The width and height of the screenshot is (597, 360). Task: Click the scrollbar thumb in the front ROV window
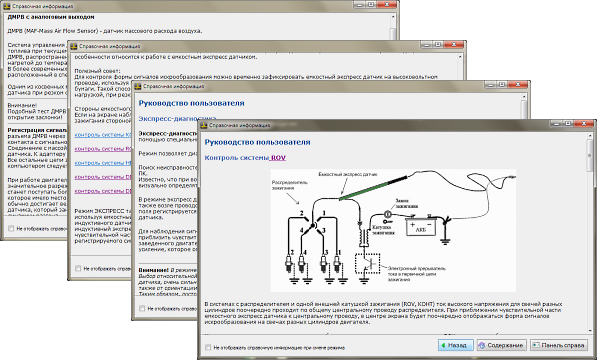(x=591, y=155)
